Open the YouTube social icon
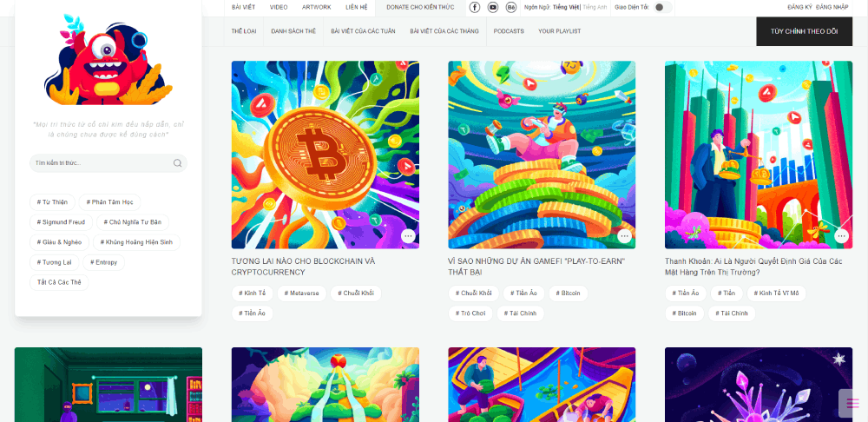 point(493,7)
